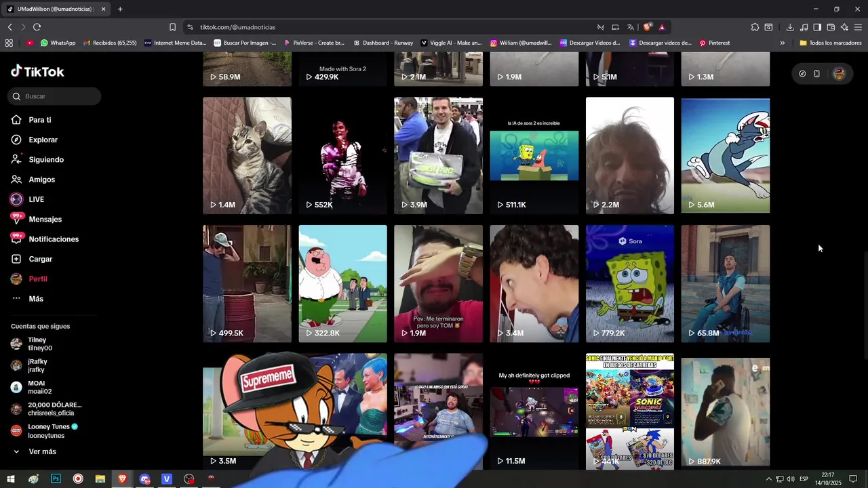
Task: Bookmark this page icon
Action: [x=172, y=27]
